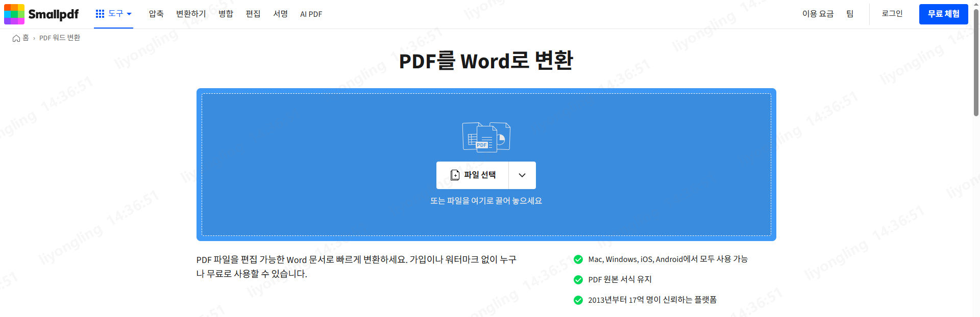Click checkmark icon beside PDF 원본 서식 유지
This screenshot has width=980, height=317.
pos(578,280)
